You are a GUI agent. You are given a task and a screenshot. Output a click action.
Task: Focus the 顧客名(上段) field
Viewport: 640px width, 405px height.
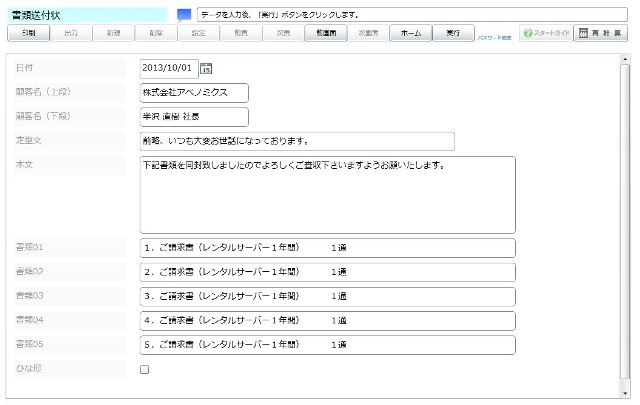point(194,92)
